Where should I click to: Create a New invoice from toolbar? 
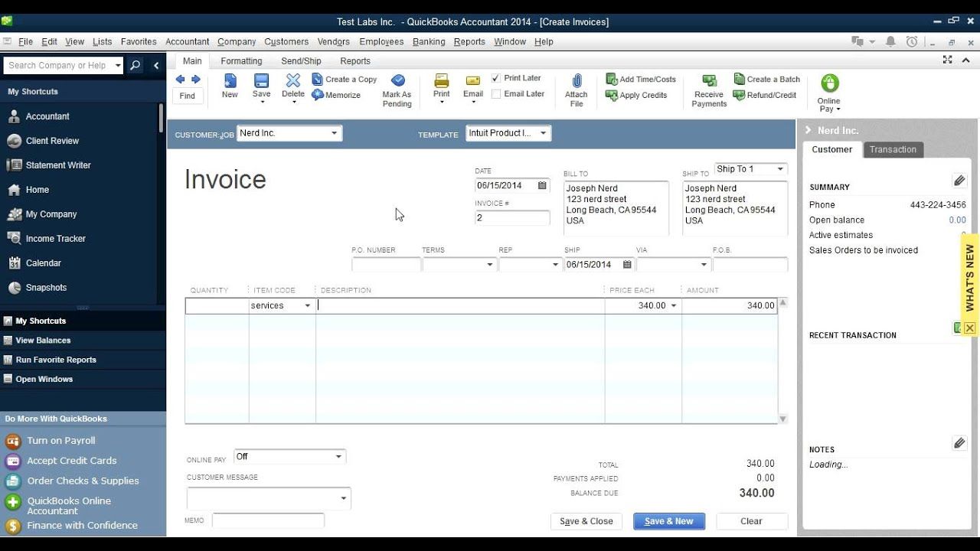pos(230,86)
